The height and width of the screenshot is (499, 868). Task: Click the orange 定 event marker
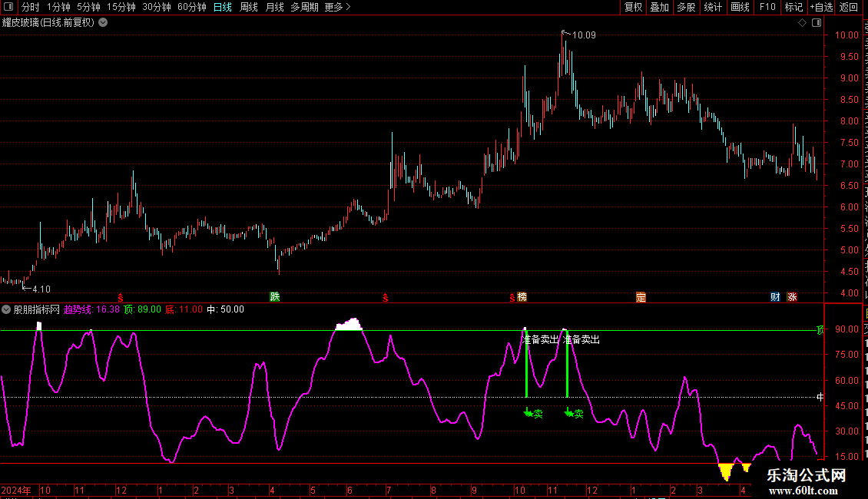pyautogui.click(x=641, y=297)
